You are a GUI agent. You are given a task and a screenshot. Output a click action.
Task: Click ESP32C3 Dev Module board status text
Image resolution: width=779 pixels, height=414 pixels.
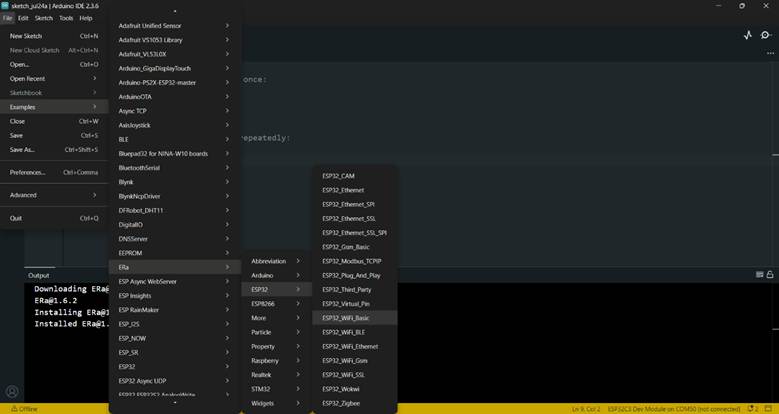coord(674,409)
